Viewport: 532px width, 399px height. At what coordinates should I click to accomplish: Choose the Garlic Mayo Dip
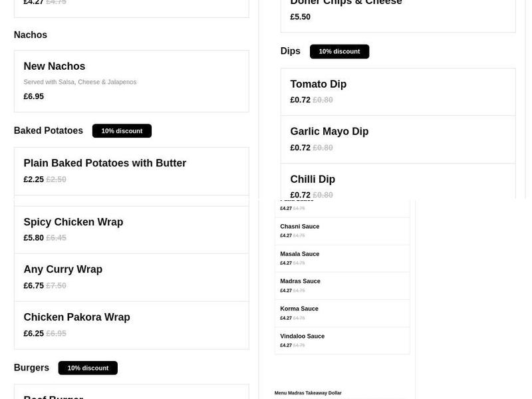(x=398, y=138)
